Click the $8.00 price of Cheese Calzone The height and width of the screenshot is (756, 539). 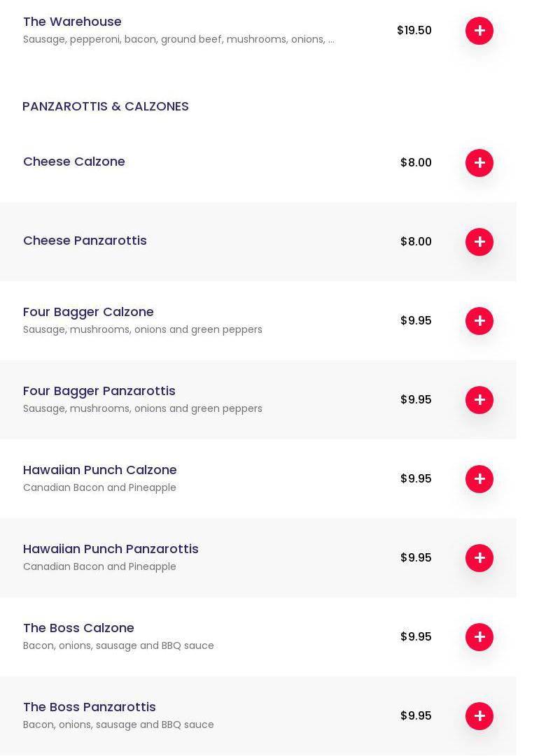coord(416,163)
